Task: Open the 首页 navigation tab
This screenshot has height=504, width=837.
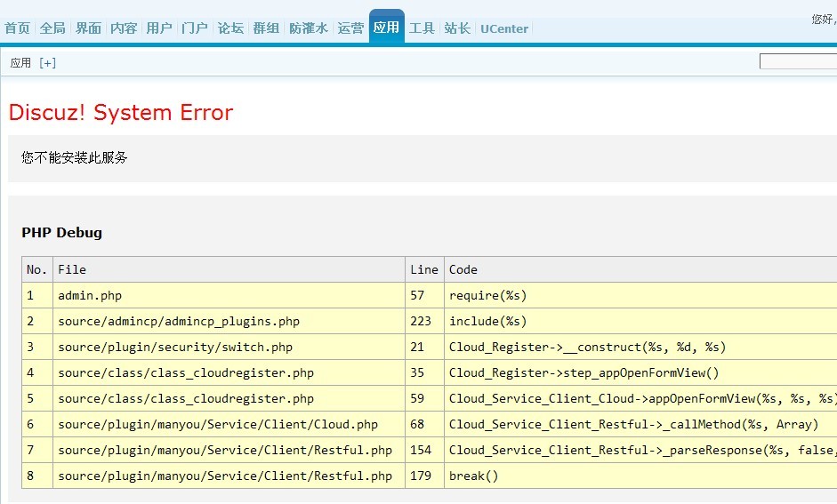Action: click(x=17, y=28)
